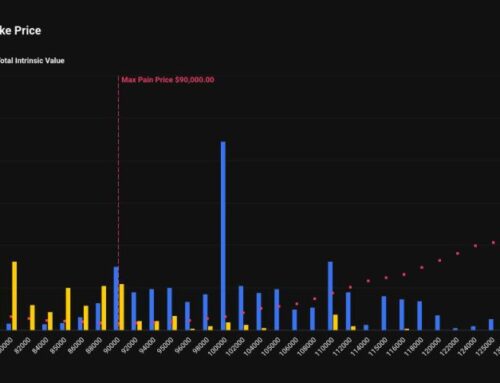500x383 pixels.
Task: Select the tallest blue bar at strike 100000
Action: [x=223, y=236]
